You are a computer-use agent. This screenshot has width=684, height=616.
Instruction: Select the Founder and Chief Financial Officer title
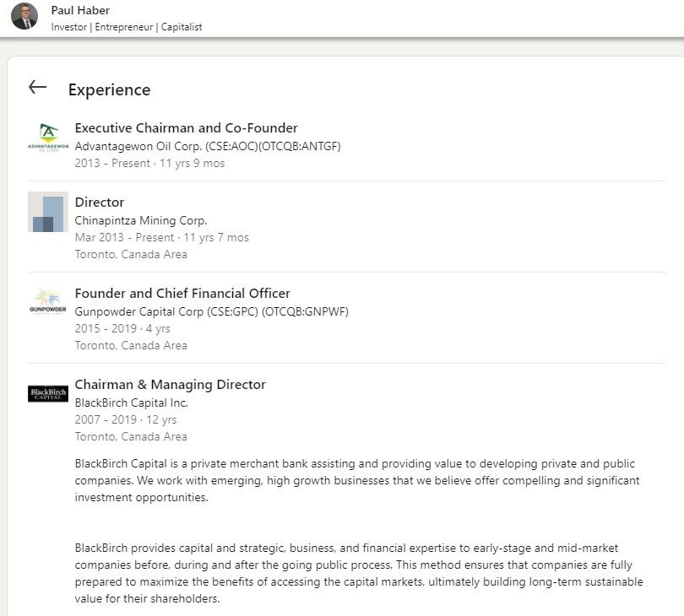pyautogui.click(x=182, y=294)
